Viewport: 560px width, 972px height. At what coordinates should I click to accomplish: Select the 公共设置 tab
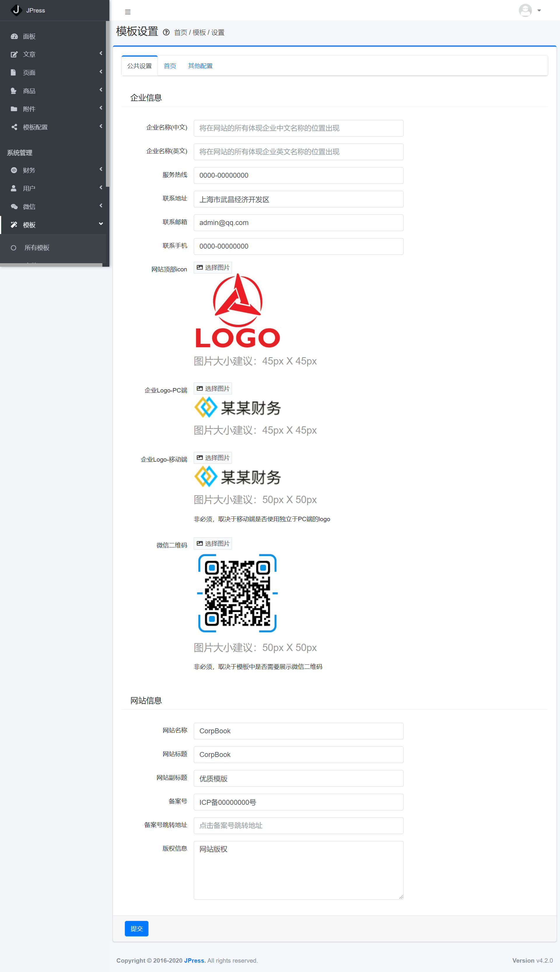[139, 66]
